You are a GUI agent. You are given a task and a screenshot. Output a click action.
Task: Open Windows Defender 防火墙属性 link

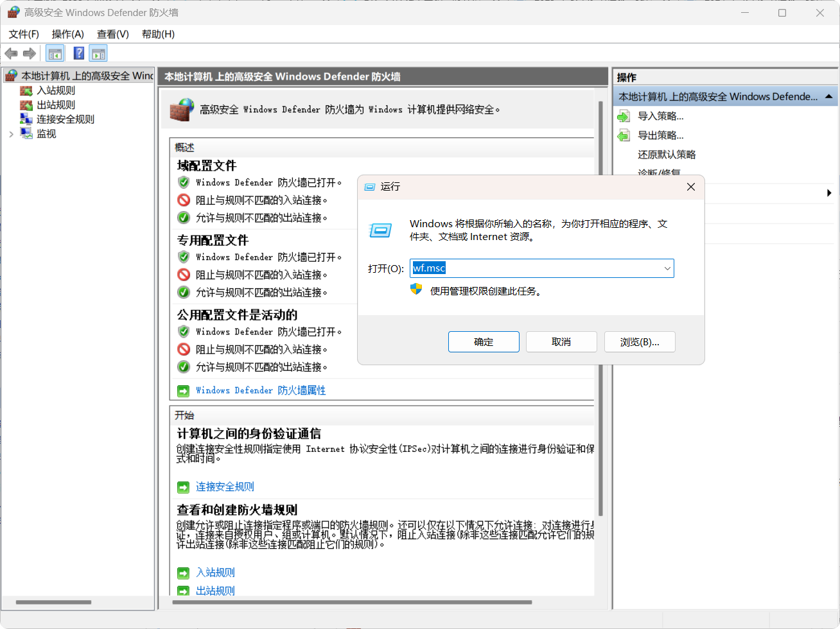[261, 390]
